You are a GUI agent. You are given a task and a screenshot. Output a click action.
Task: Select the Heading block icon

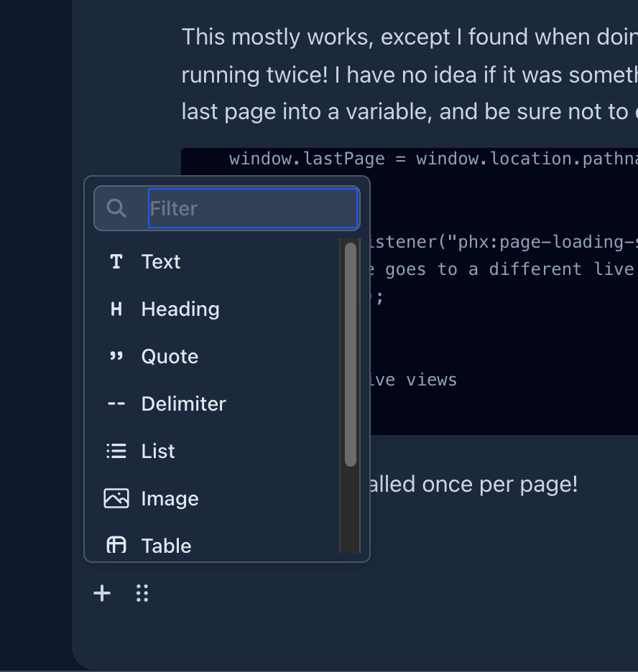pyautogui.click(x=116, y=309)
